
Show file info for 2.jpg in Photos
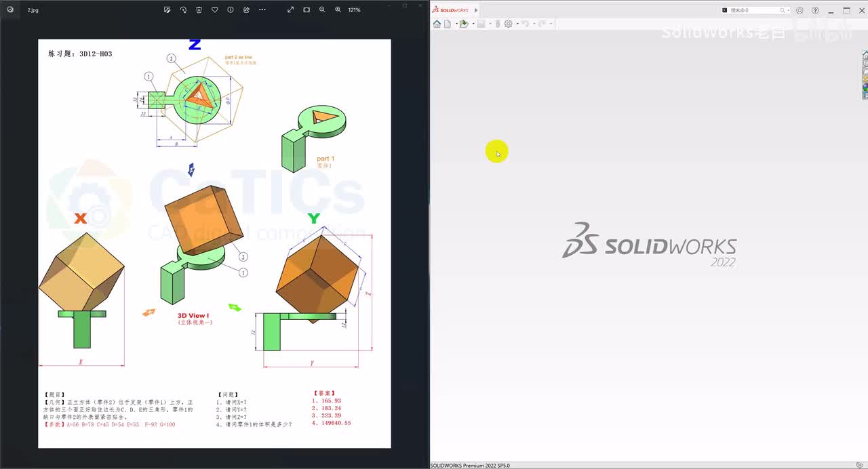coord(231,9)
